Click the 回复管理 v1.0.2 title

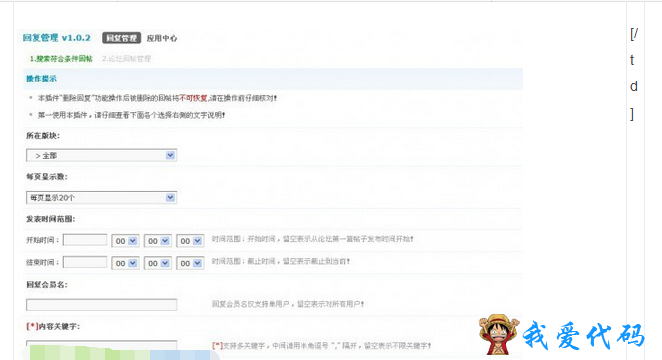57,38
